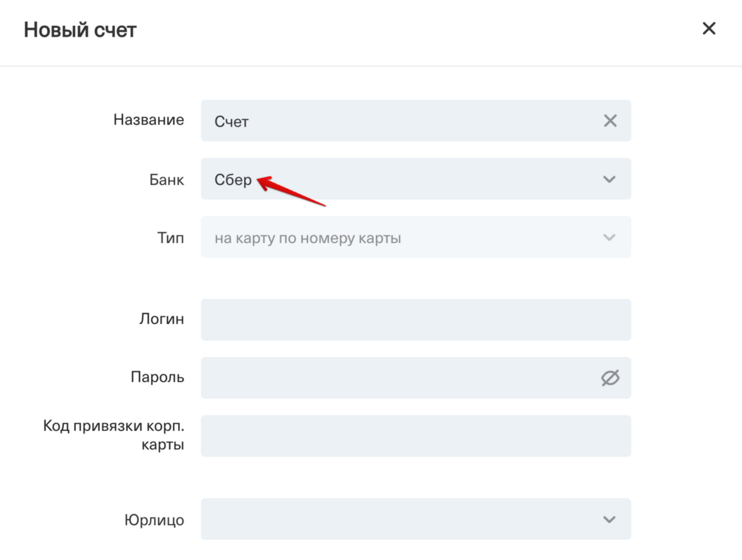The image size is (742, 560).
Task: Focus the Название input containing Счет
Action: click(x=397, y=121)
